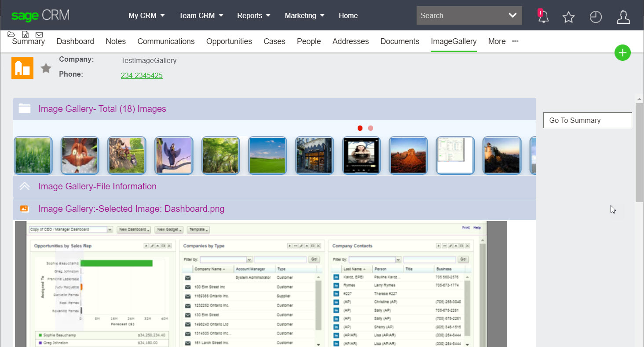Image resolution: width=644 pixels, height=347 pixels.
Task: Open the Team CRM dropdown menu
Action: point(201,15)
